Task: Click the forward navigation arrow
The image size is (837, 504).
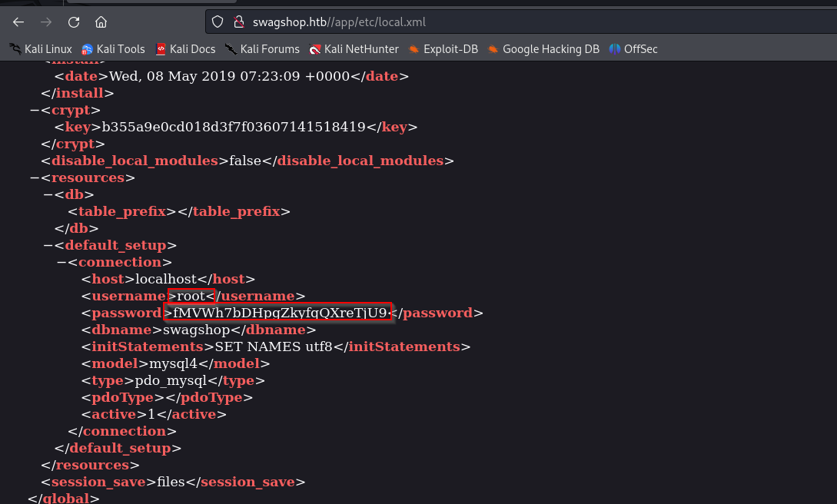Action: coord(46,22)
